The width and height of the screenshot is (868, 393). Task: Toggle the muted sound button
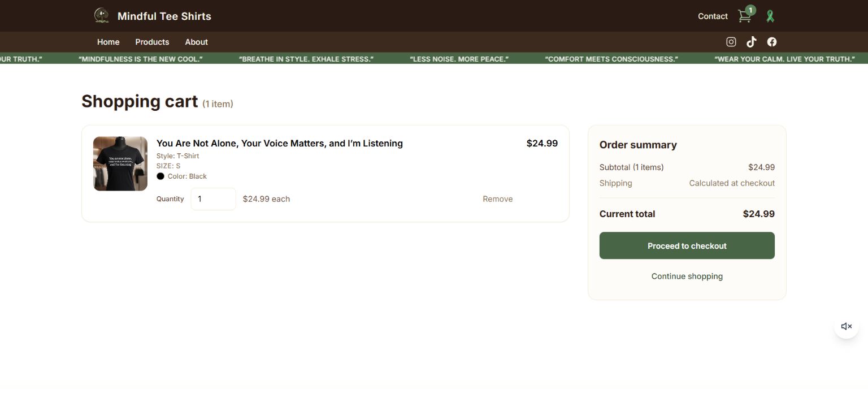click(847, 326)
